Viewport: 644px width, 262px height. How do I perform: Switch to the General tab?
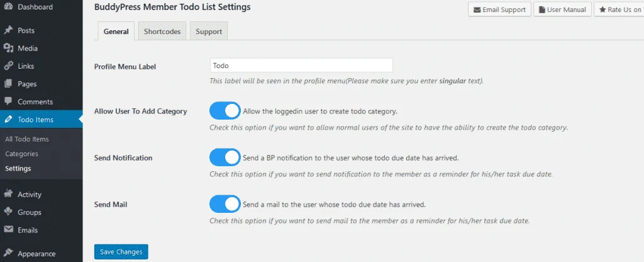coord(116,31)
